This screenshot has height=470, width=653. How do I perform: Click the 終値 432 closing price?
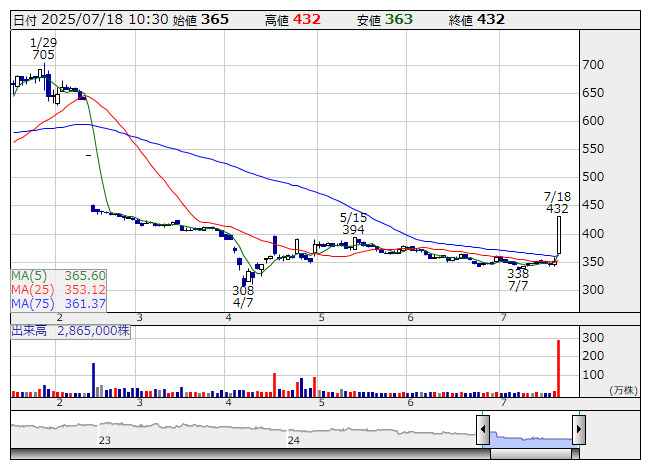click(477, 20)
